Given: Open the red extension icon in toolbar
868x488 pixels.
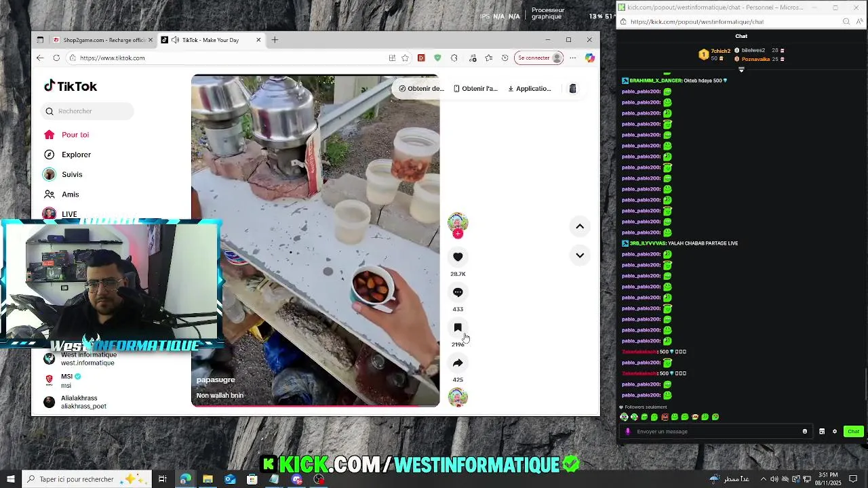Looking at the screenshot, I should click(x=421, y=58).
